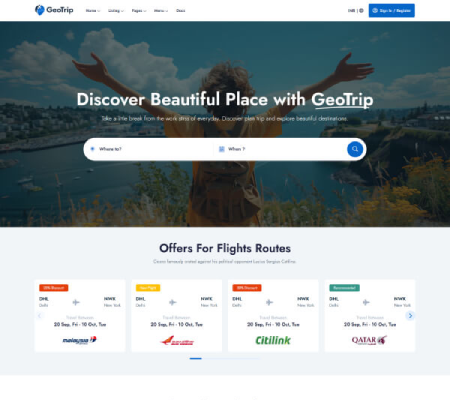The width and height of the screenshot is (450, 400).
Task: Click the globe language icon in header
Action: point(361,11)
